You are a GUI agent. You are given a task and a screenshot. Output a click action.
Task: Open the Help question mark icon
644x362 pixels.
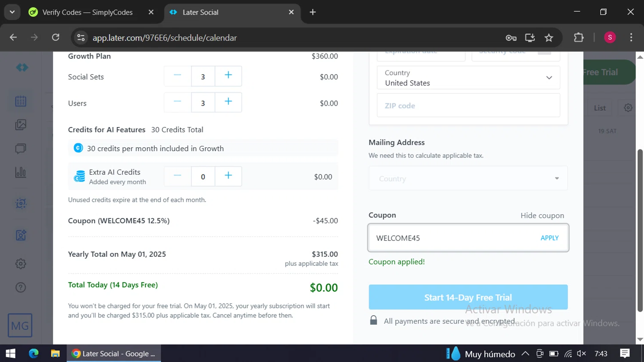(21, 287)
